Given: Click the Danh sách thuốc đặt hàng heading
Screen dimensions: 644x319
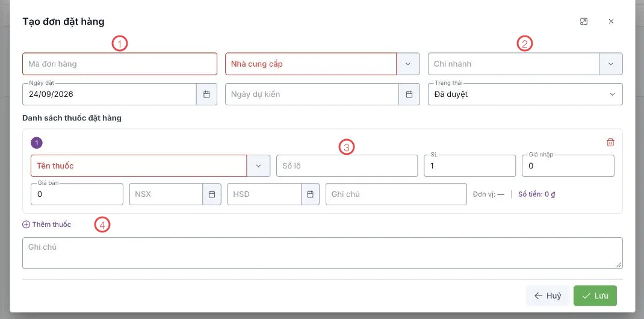Looking at the screenshot, I should (72, 118).
